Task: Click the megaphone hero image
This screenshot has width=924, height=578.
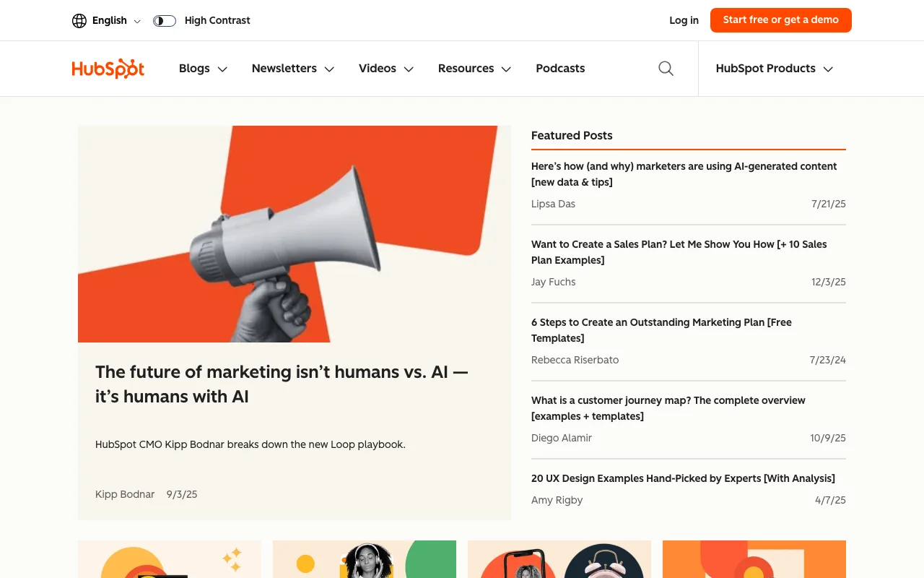Action: pos(294,233)
